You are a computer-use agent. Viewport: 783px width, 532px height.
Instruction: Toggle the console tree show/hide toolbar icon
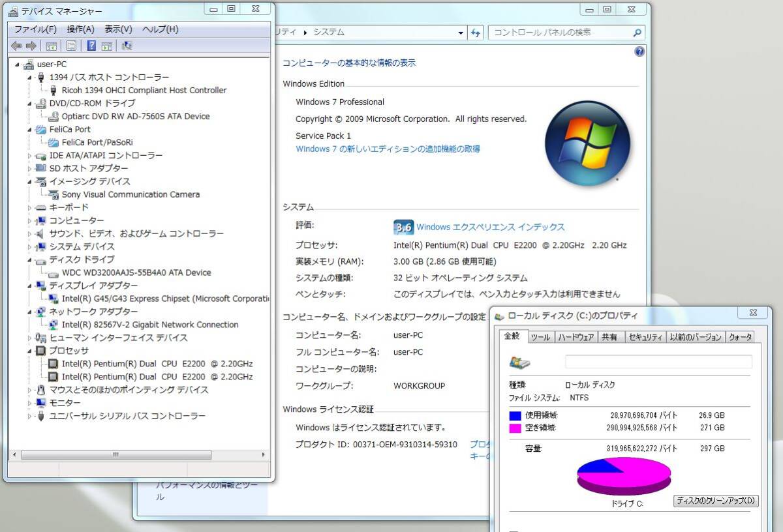coord(51,46)
